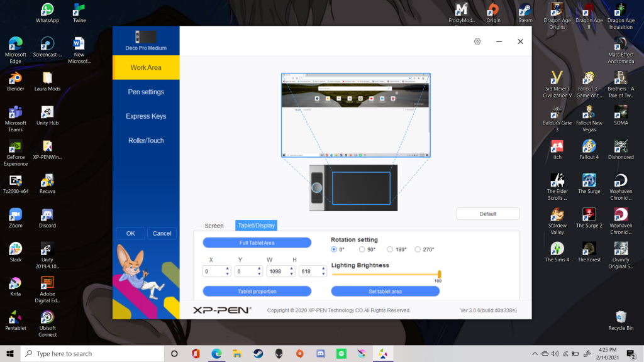Set rotation to 270 degrees
The image size is (644, 362).
pos(418,249)
